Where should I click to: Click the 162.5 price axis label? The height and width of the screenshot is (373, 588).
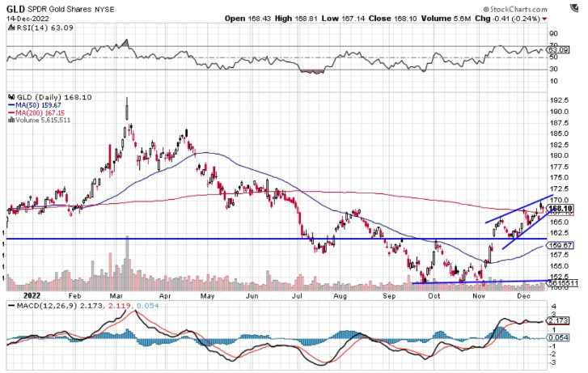(559, 233)
